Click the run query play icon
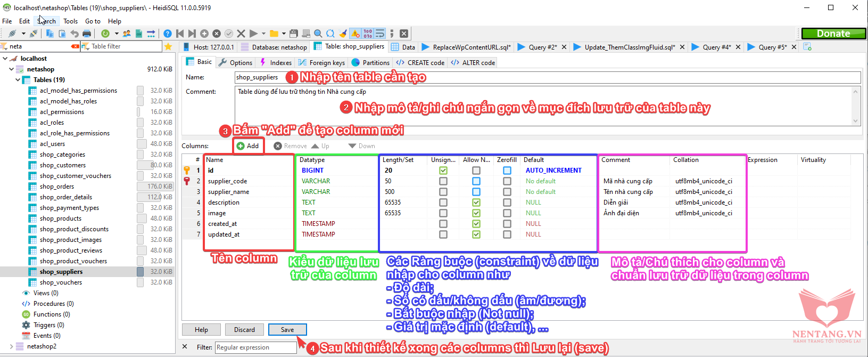Image resolution: width=868 pixels, height=357 pixels. [x=254, y=34]
